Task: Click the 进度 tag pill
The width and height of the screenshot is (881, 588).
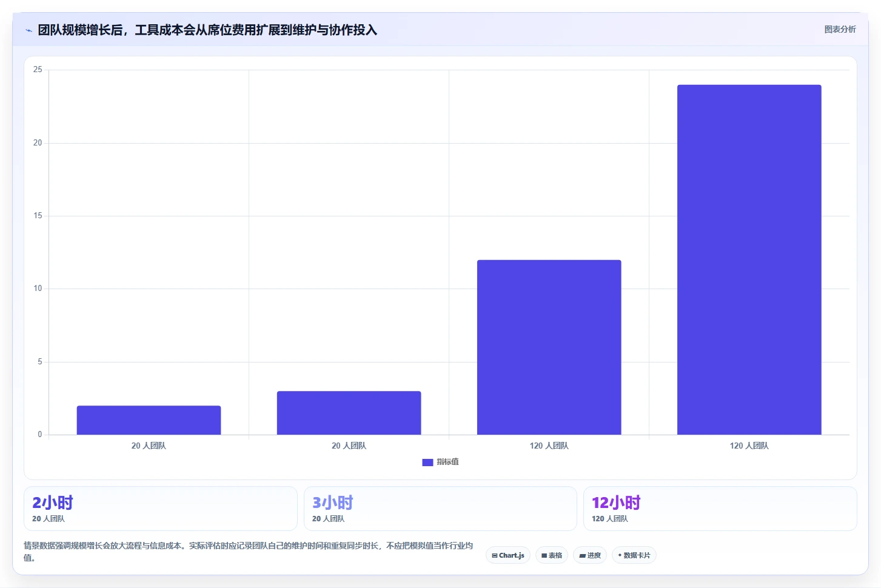Action: click(x=590, y=555)
